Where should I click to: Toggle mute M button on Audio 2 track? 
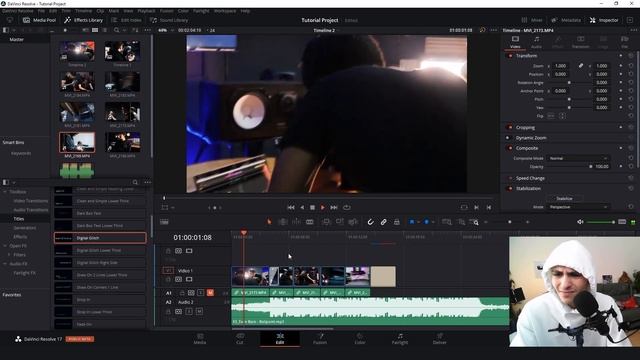coord(199,311)
